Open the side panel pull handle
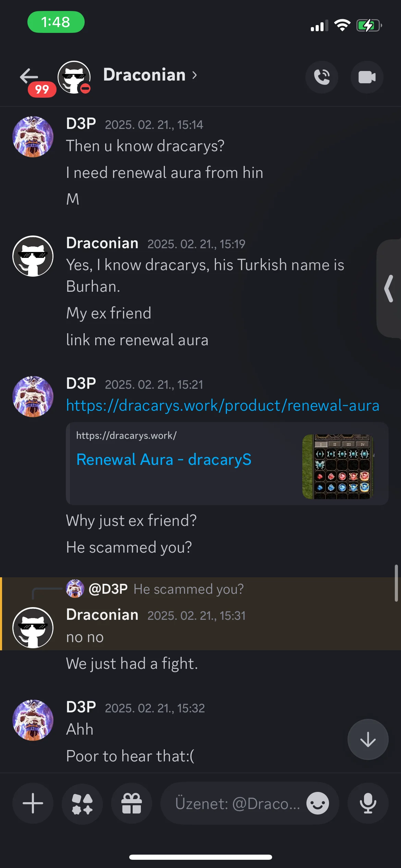 pyautogui.click(x=389, y=289)
